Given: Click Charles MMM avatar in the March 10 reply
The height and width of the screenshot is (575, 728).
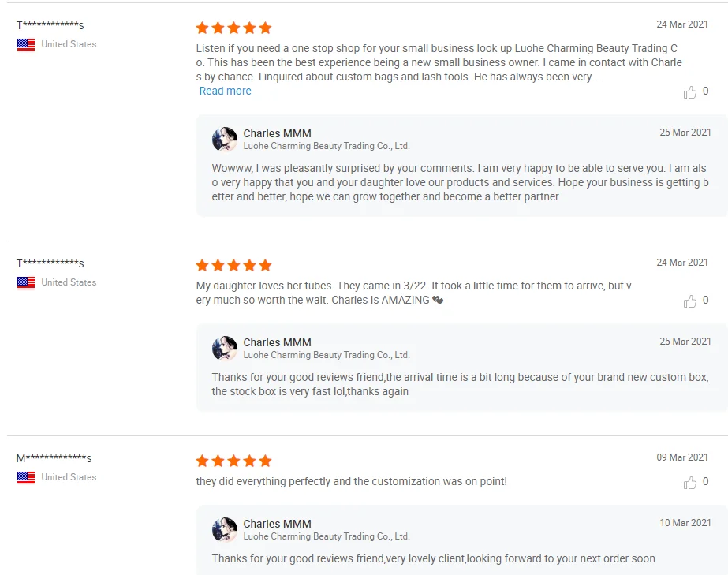Looking at the screenshot, I should click(x=225, y=530).
